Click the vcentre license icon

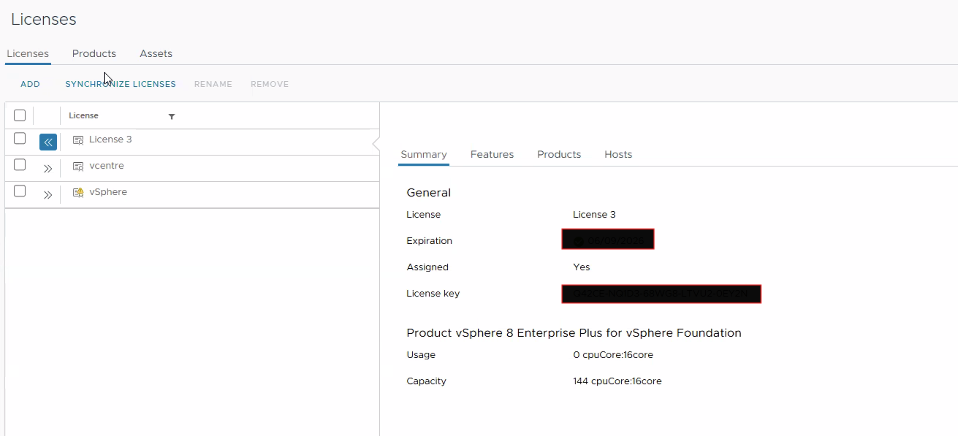pos(78,166)
